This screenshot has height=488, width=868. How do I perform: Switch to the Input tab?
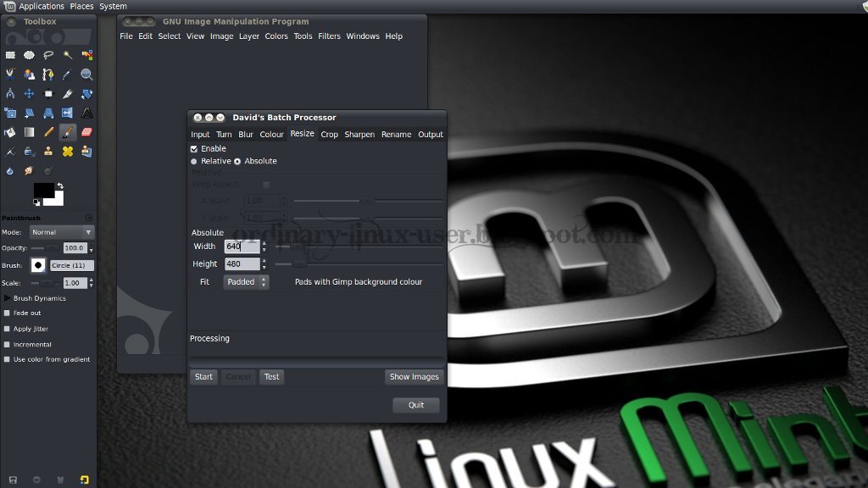pos(200,135)
